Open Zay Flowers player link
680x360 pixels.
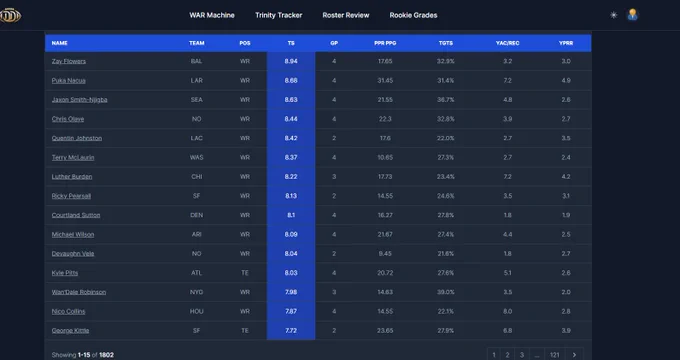coord(69,61)
